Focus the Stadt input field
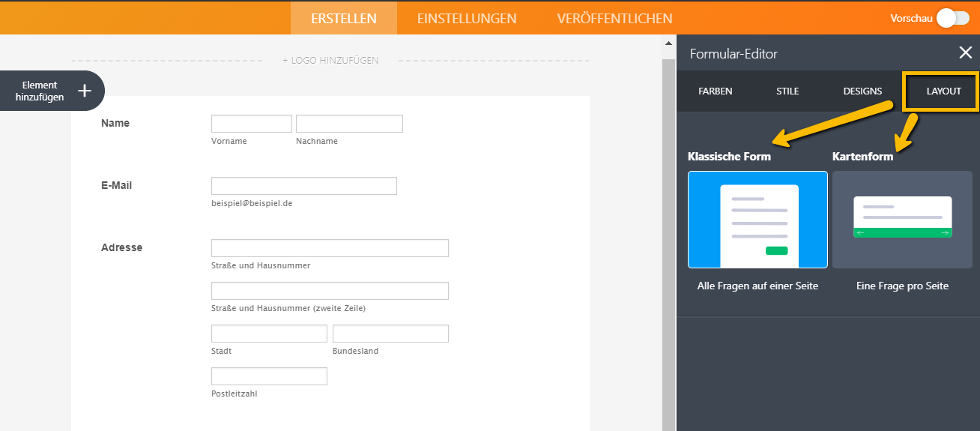 pyautogui.click(x=269, y=334)
